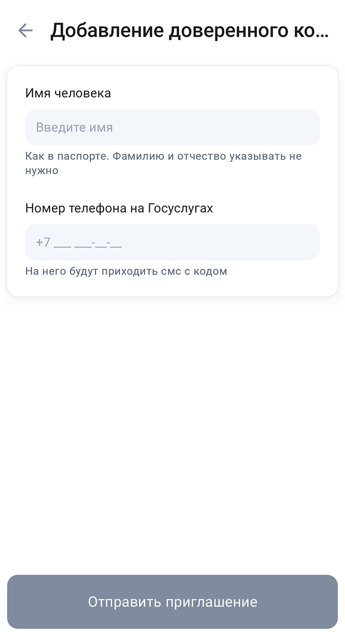Click the truncated "Добавление доверенного ко..." page title
The width and height of the screenshot is (345, 644).
[189, 31]
